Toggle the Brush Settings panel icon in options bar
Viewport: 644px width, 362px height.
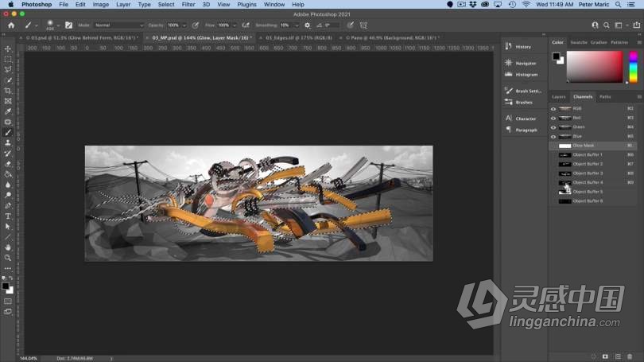(x=68, y=25)
